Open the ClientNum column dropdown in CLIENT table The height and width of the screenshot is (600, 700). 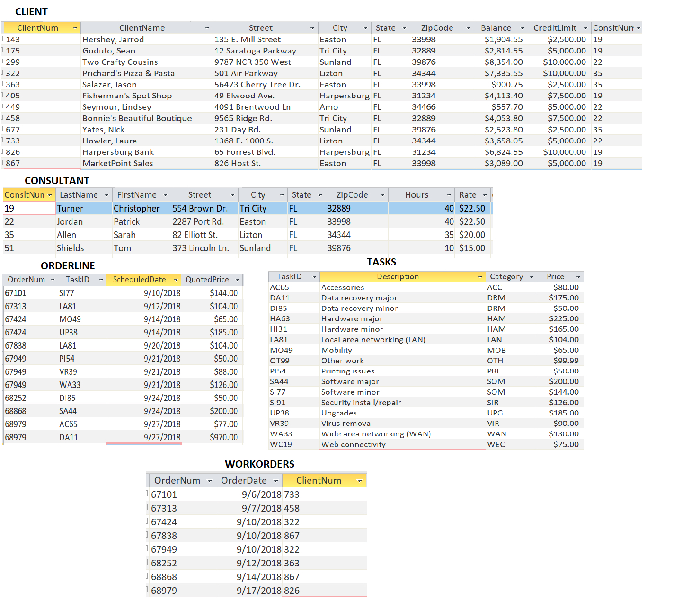[x=75, y=28]
